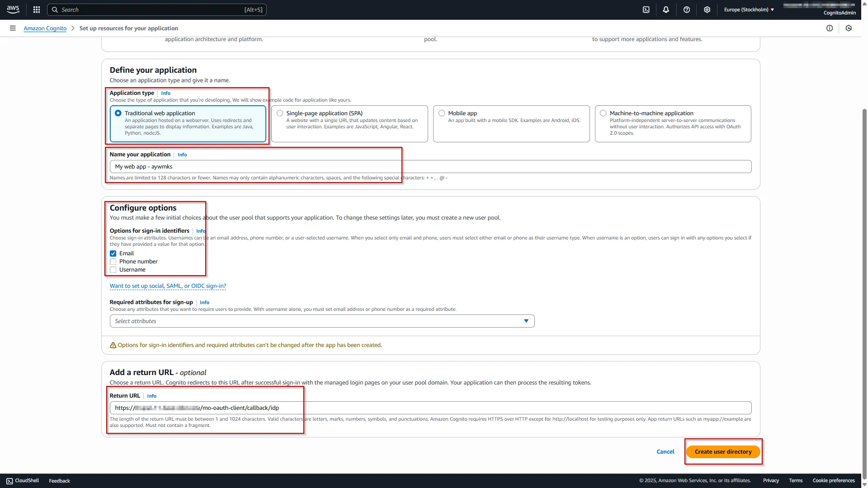Check the Username sign-in identifier

coord(113,270)
